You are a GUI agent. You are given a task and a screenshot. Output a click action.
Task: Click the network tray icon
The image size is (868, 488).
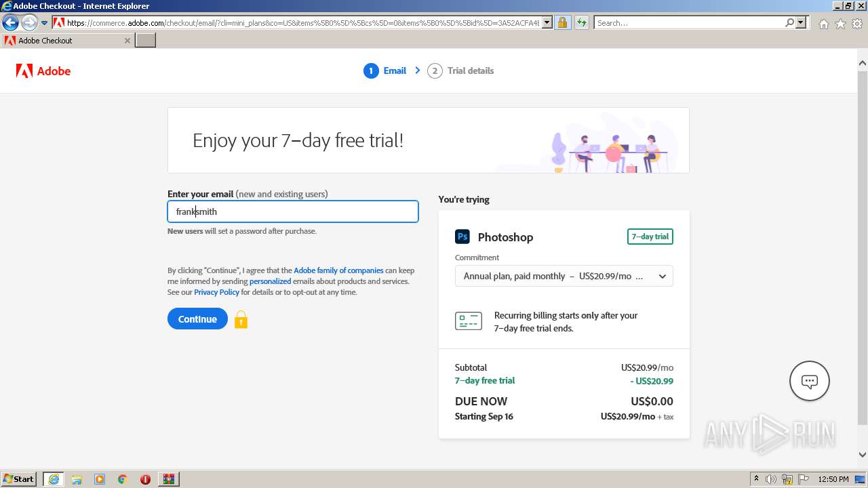[x=787, y=479]
